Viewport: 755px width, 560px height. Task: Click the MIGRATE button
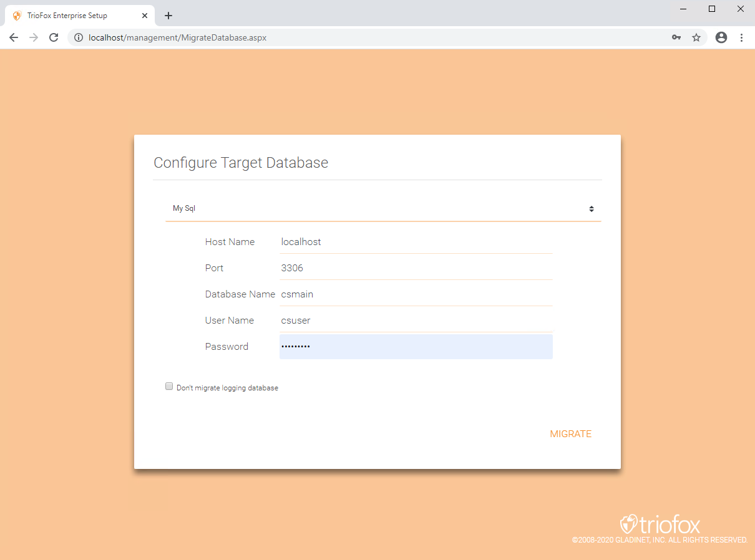coord(571,434)
